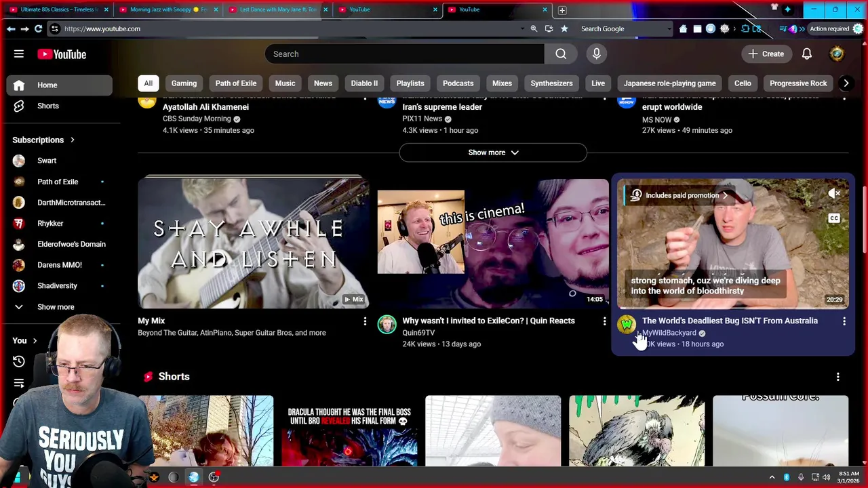Expand the You section chevron
Screen dimensions: 868x488
(x=35, y=341)
